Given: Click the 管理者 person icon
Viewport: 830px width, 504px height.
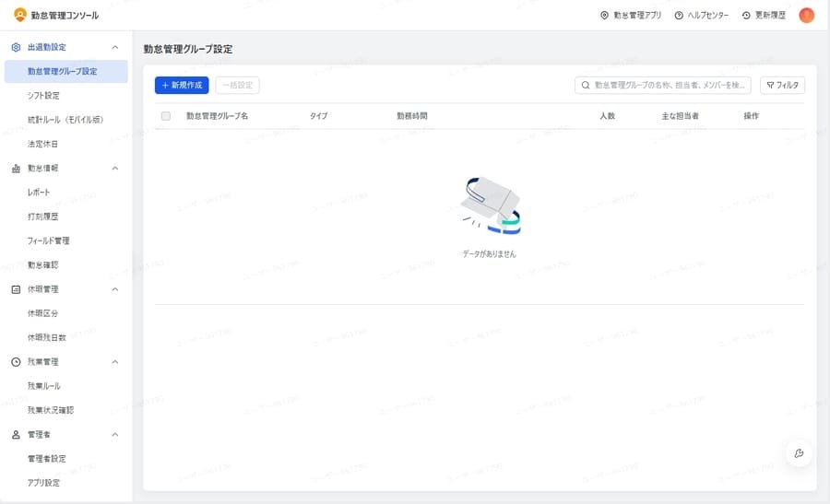Looking at the screenshot, I should 16,434.
